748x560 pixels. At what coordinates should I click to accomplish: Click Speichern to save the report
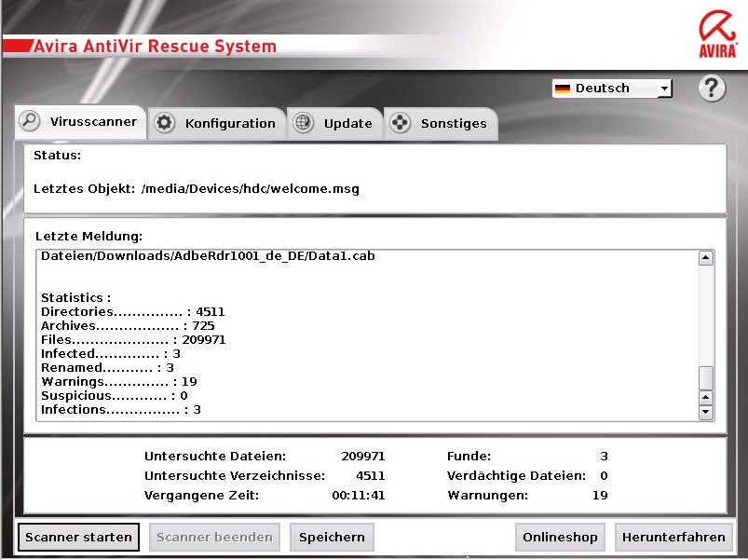332,537
